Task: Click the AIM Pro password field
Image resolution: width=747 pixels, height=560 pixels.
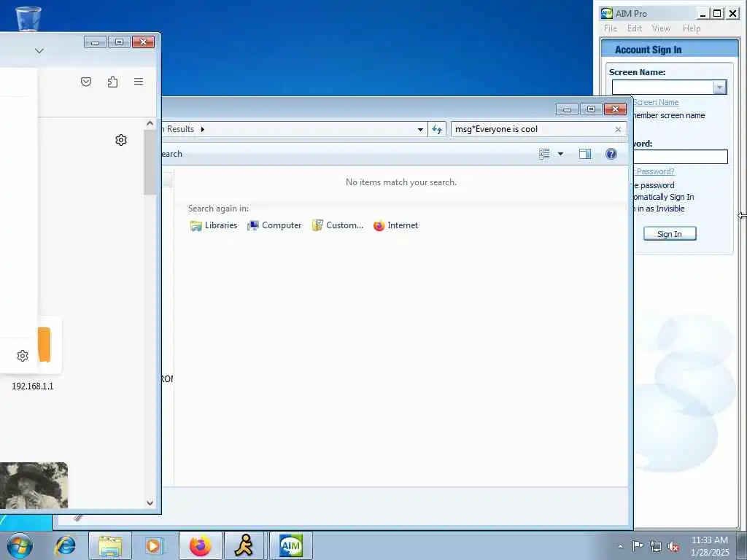Action: click(x=681, y=157)
